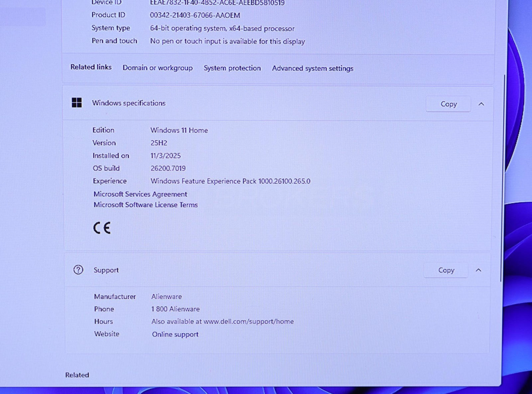View the Microsoft Software License Terms
This screenshot has height=394, width=532.
click(x=146, y=205)
